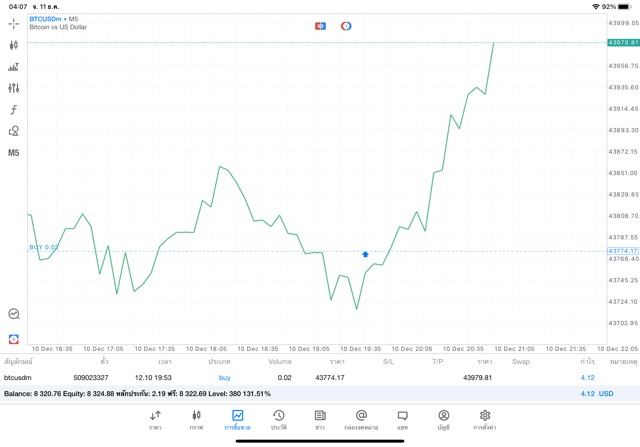Open the indicators function icon
Image resolution: width=640 pixels, height=447 pixels.
point(14,110)
